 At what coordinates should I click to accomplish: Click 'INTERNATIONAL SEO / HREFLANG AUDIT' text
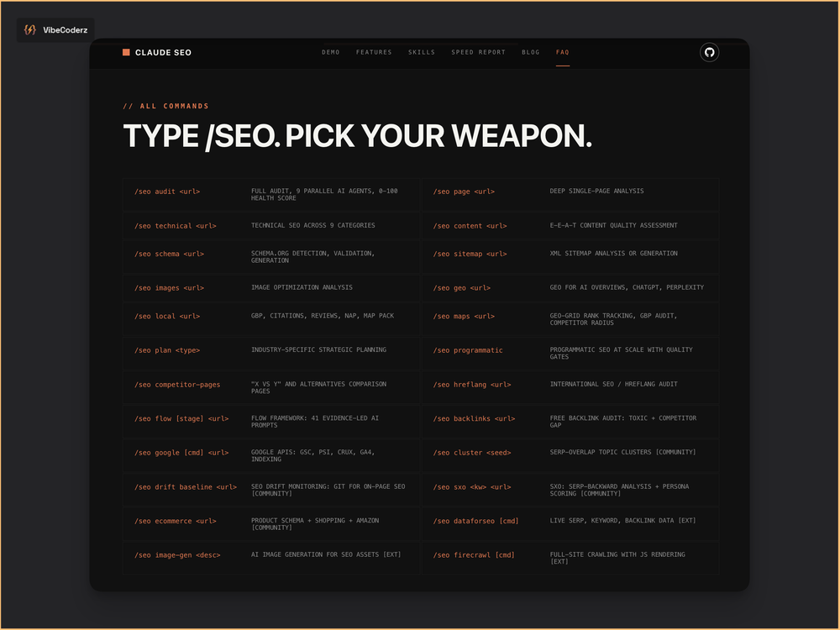[613, 384]
